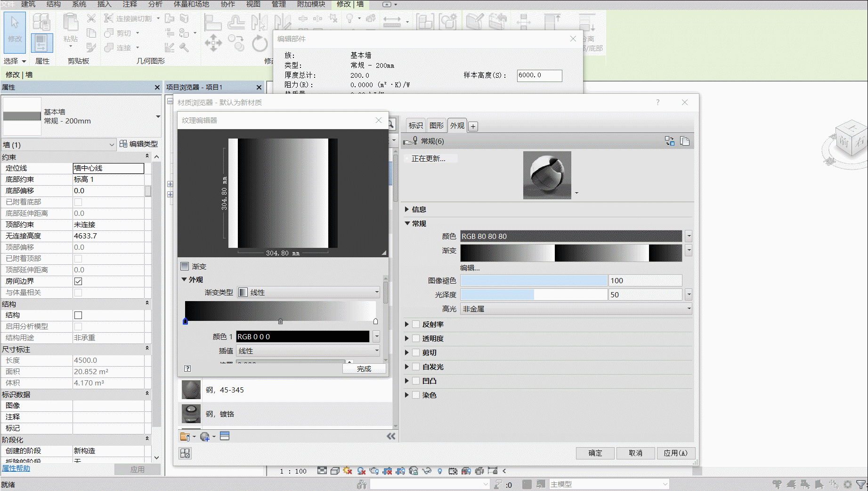The height and width of the screenshot is (491, 868).
Task: Click the Glossiness slider bar
Action: tap(534, 295)
